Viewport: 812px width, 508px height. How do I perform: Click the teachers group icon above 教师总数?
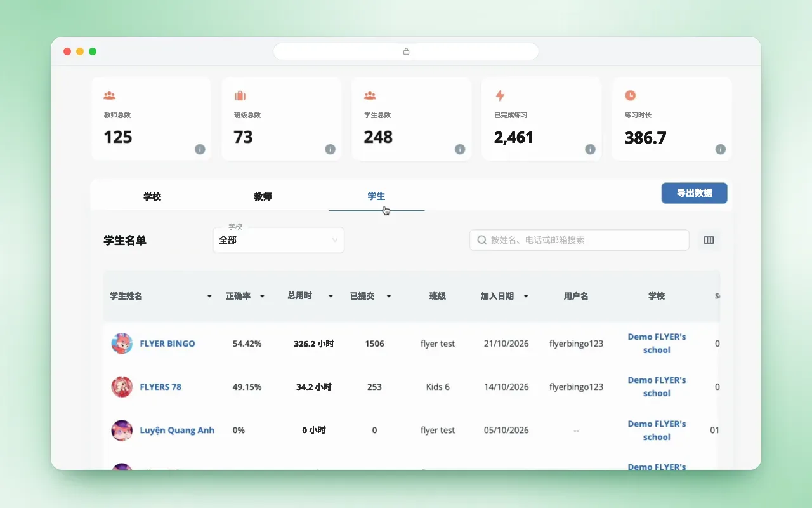[109, 95]
